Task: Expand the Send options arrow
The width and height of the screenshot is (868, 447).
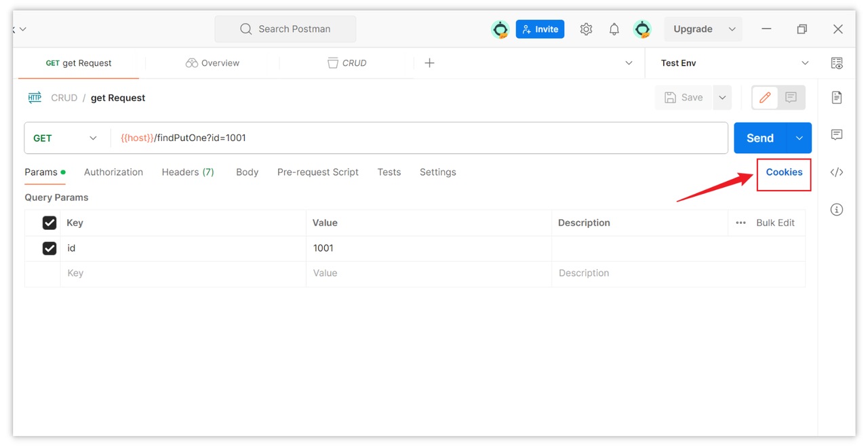Action: pos(799,138)
